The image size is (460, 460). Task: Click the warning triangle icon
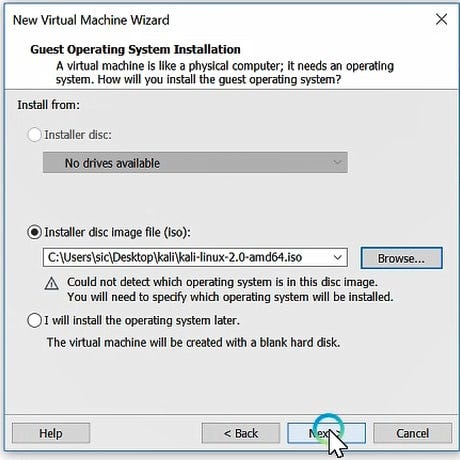pos(51,283)
